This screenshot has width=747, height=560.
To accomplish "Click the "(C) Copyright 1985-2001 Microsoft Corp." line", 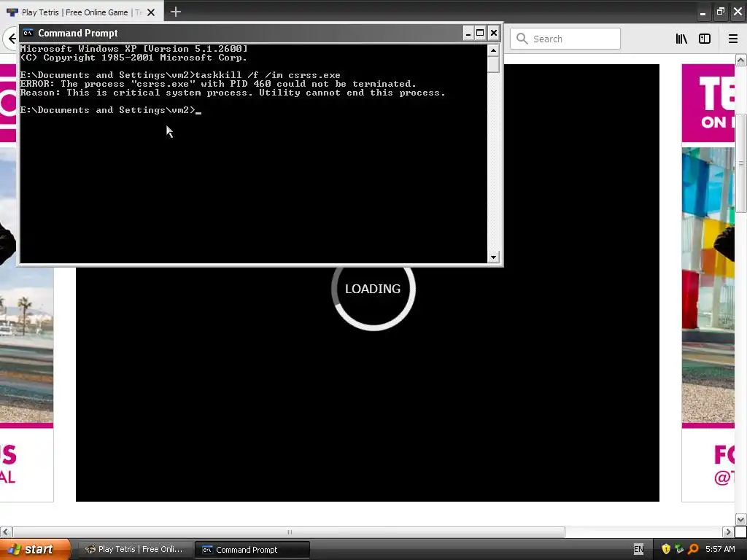I will tap(134, 58).
